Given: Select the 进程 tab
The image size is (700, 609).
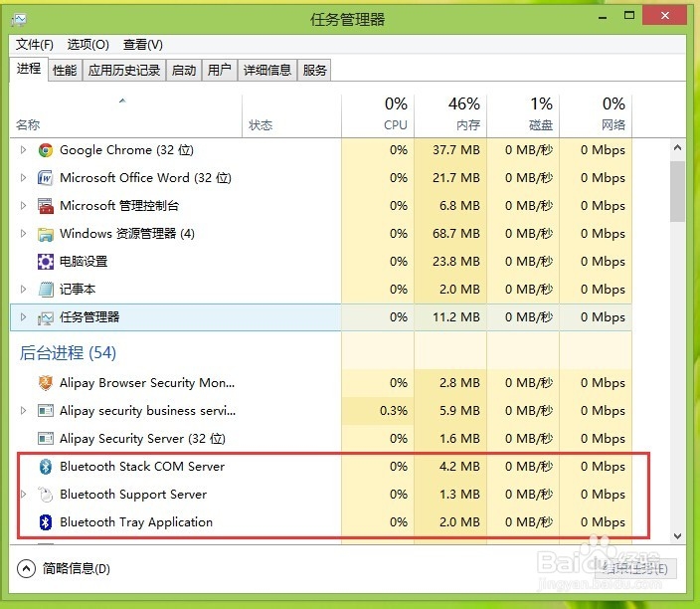Looking at the screenshot, I should point(29,69).
